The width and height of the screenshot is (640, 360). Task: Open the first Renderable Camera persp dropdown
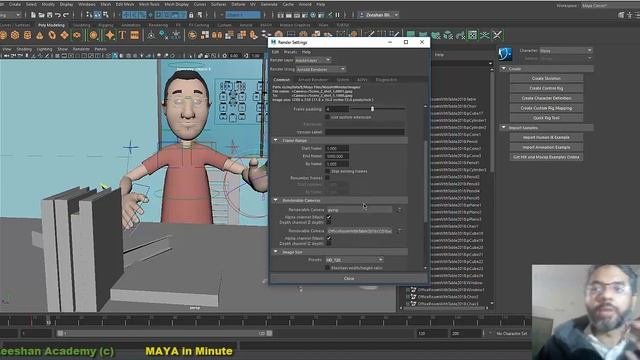click(359, 210)
